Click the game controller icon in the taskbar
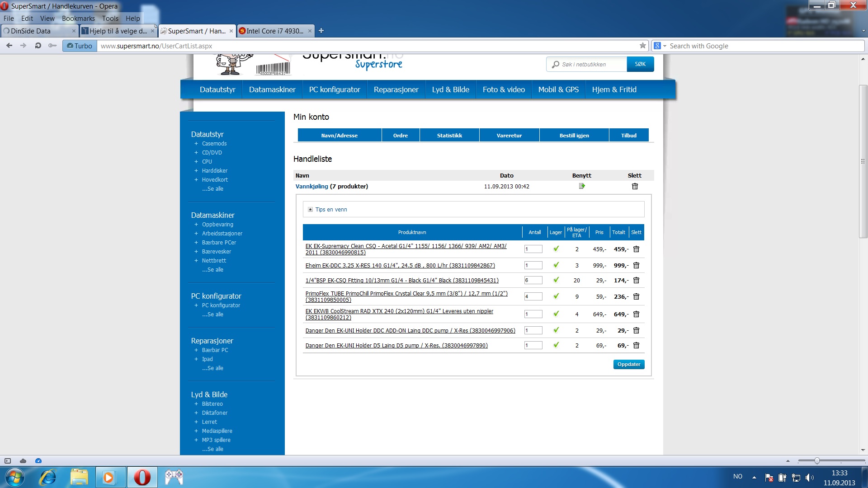The height and width of the screenshot is (488, 868). 174,477
